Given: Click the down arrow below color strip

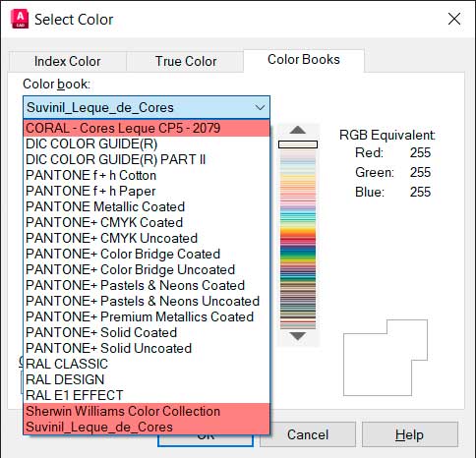Looking at the screenshot, I should click(x=298, y=336).
